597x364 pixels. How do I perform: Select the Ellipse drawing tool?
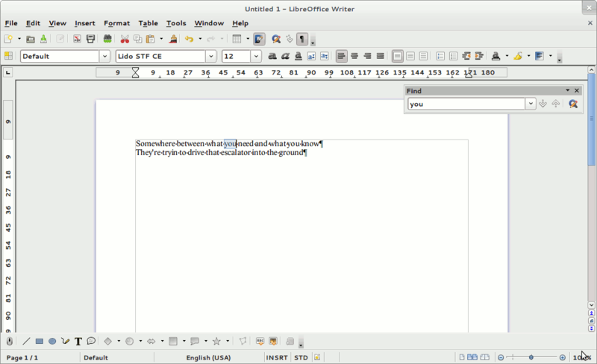click(x=52, y=341)
